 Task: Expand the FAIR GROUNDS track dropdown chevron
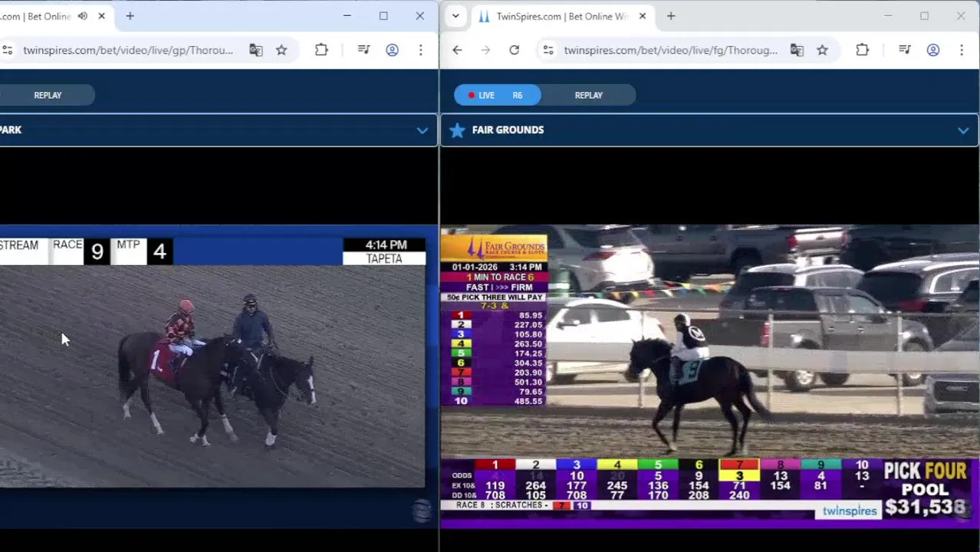pyautogui.click(x=962, y=130)
